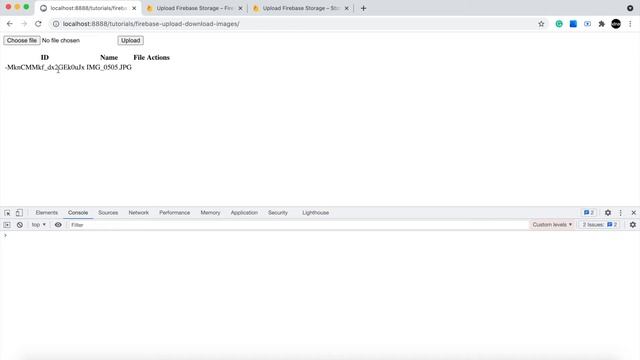Open the issues badge in DevTools tab bar

(x=589, y=213)
